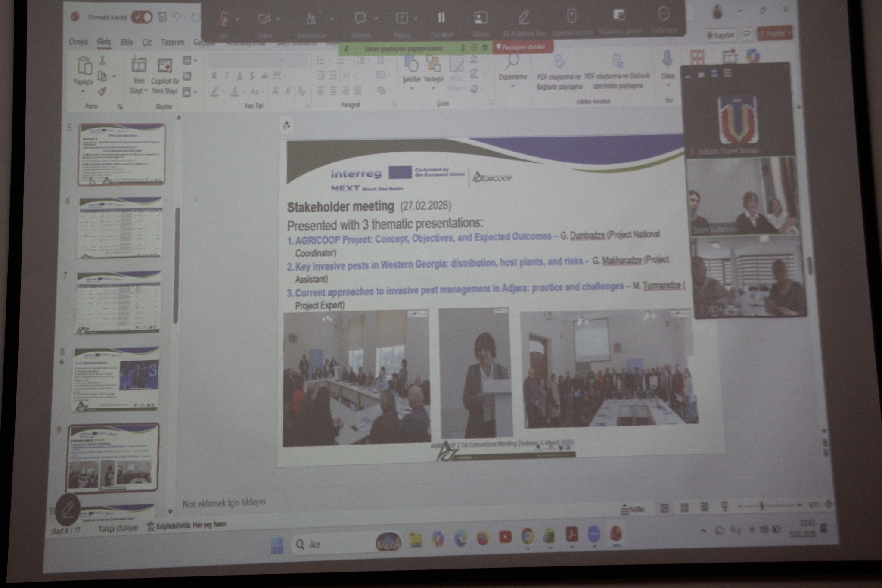This screenshot has width=882, height=588.
Task: Click the Dikte microphone icon
Action: [x=667, y=59]
